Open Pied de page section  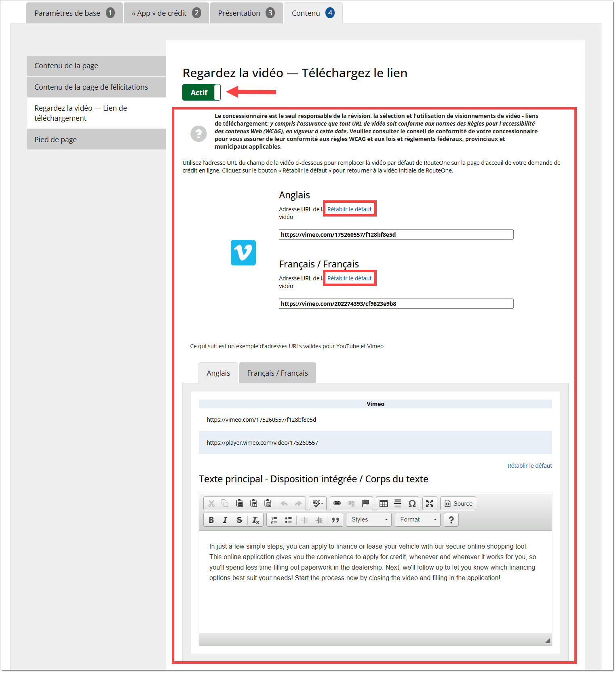pyautogui.click(x=96, y=140)
